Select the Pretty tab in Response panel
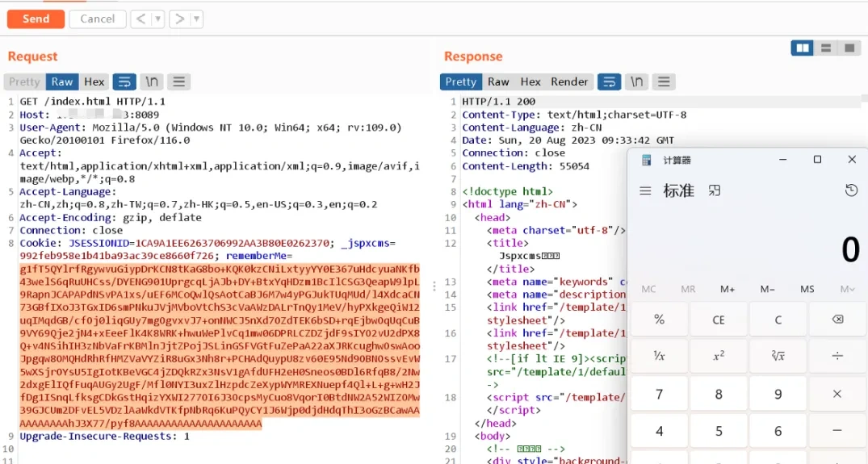 click(x=460, y=82)
